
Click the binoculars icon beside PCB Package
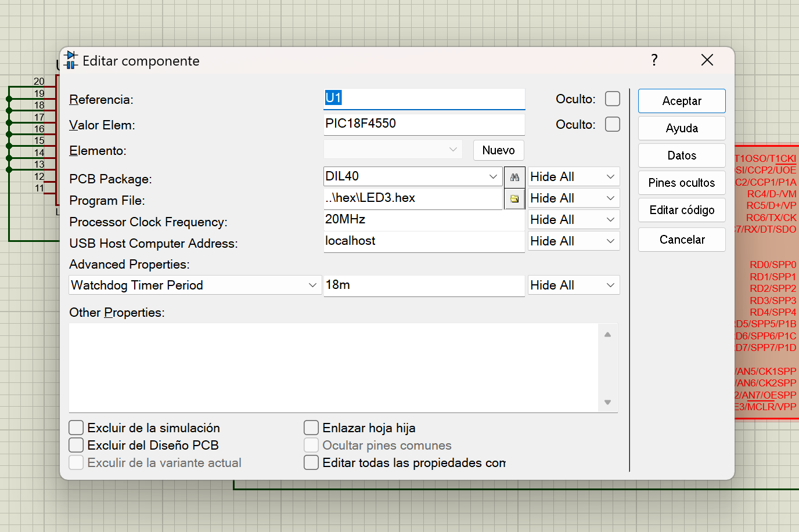click(x=514, y=177)
